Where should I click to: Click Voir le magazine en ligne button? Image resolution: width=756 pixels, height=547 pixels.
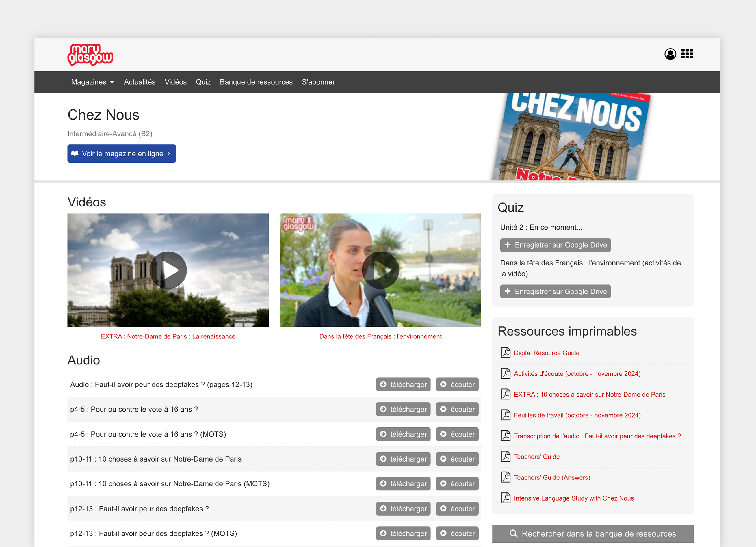[x=122, y=154]
